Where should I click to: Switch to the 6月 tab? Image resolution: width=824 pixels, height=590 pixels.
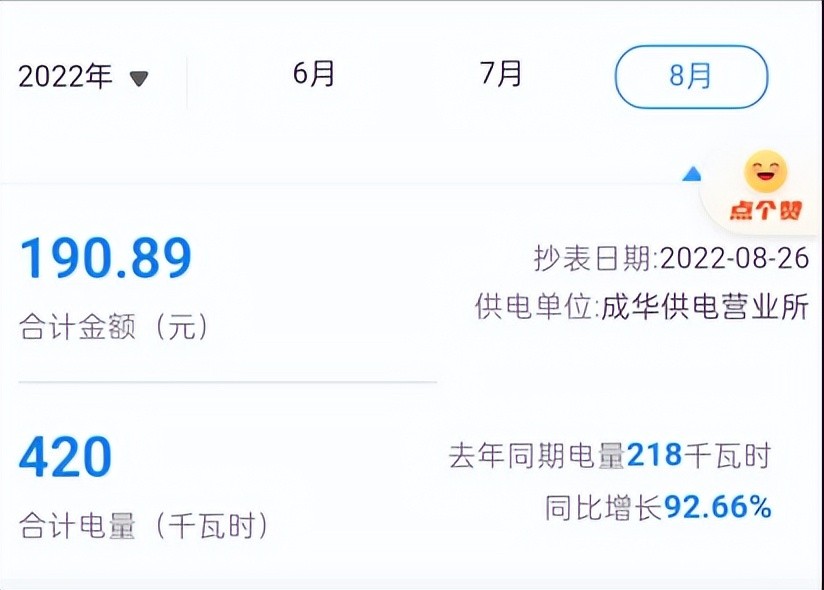pos(314,75)
